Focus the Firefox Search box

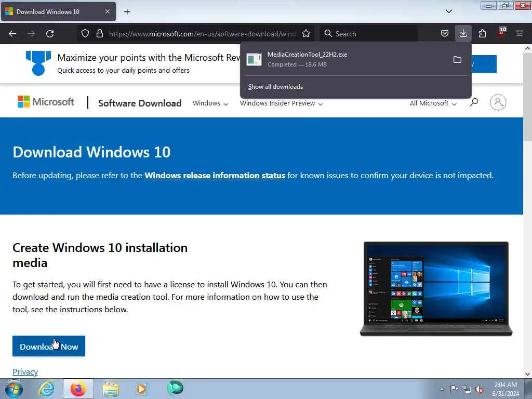[369, 34]
